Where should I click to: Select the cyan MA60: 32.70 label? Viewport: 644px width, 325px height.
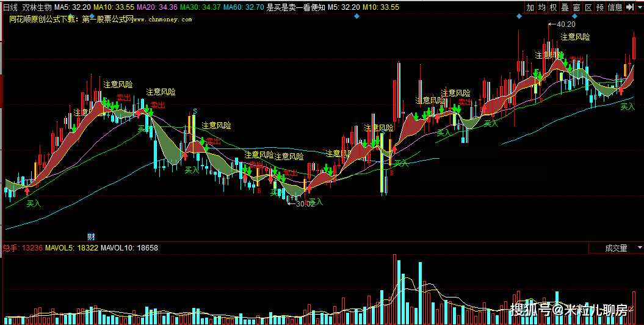point(244,7)
